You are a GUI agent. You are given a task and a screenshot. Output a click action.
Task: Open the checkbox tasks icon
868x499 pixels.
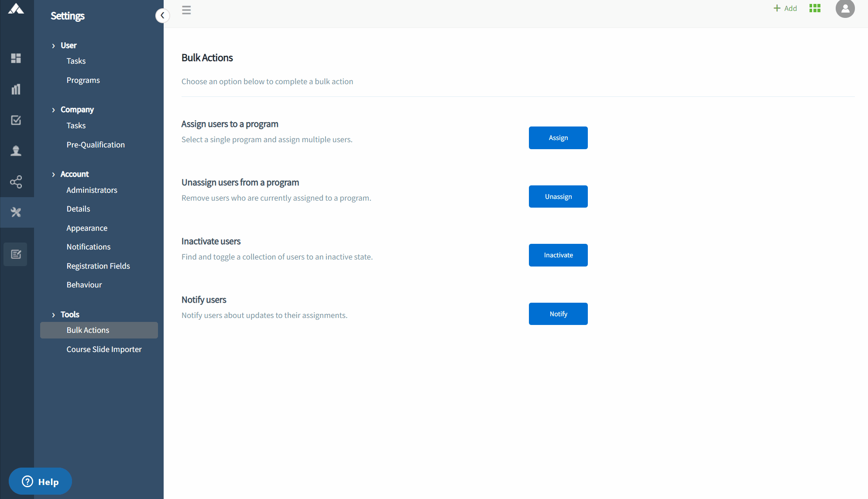coord(16,120)
